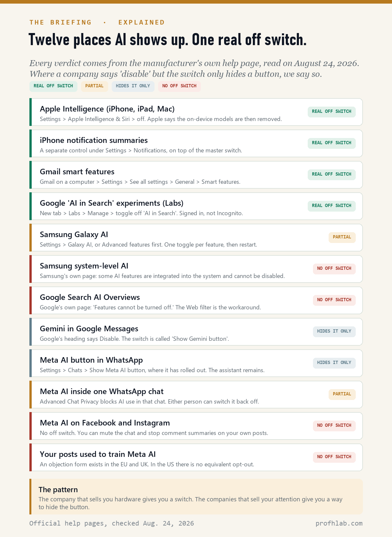Click Meta AI on Facebook and Instagram title
Screen dimensions: 392x537
[105, 423]
